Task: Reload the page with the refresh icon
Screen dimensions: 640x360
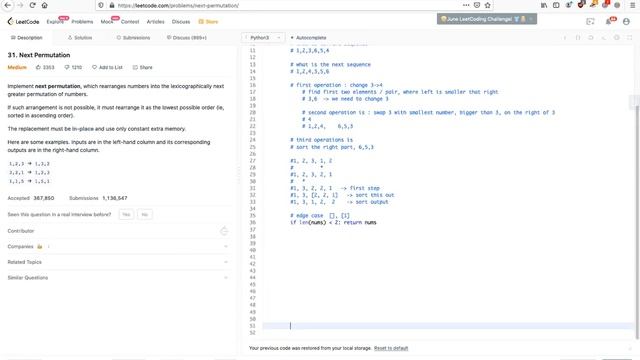Action: click(32, 5)
